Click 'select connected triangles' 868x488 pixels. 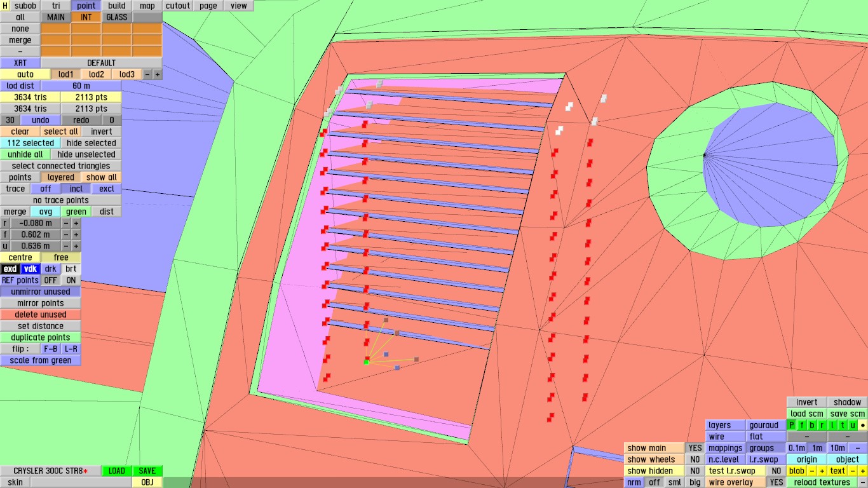click(61, 166)
